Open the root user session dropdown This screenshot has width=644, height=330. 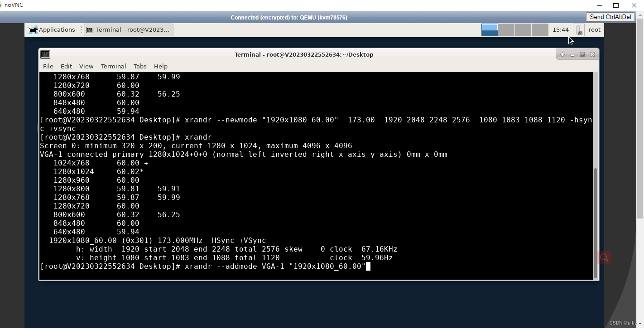pyautogui.click(x=594, y=29)
